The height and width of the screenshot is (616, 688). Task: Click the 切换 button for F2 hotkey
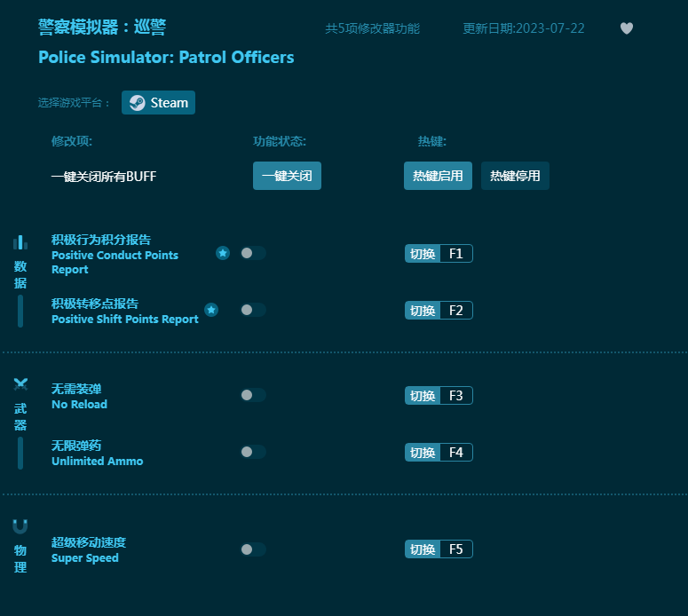click(x=423, y=311)
